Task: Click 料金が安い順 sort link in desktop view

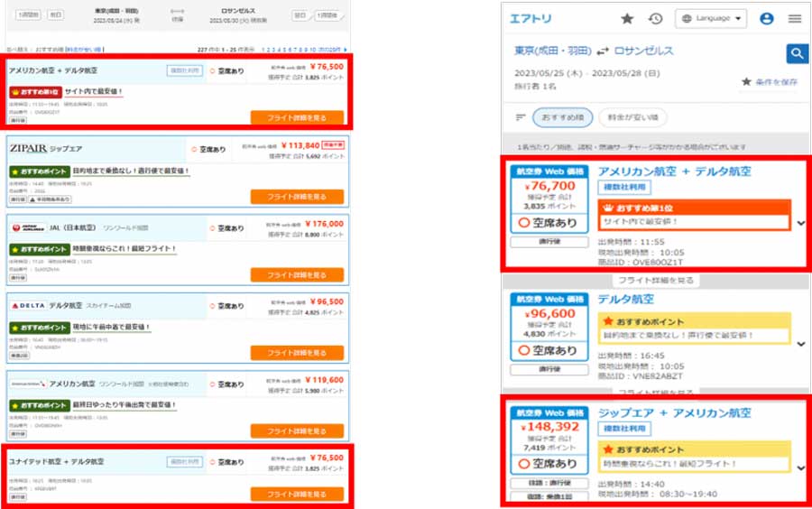Action: pyautogui.click(x=84, y=50)
